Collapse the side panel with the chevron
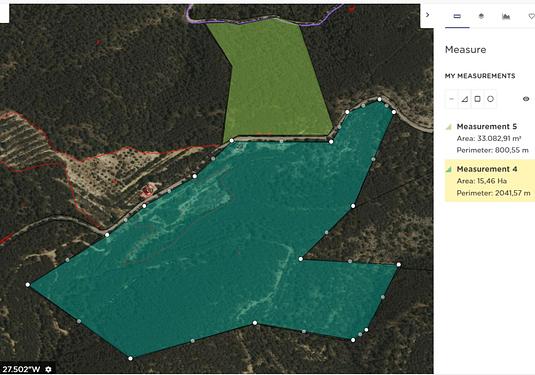The width and height of the screenshot is (535, 375). point(427,15)
